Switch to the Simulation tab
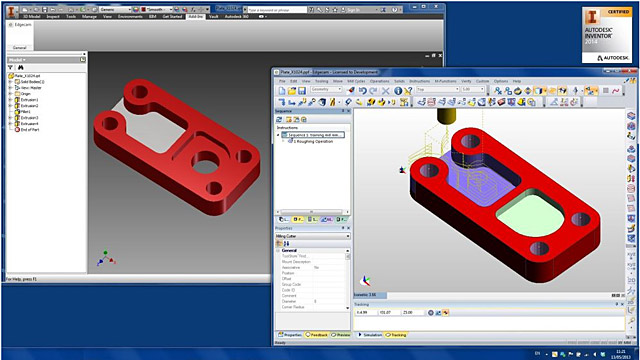Viewport: 640px width, 360px height. tap(370, 335)
